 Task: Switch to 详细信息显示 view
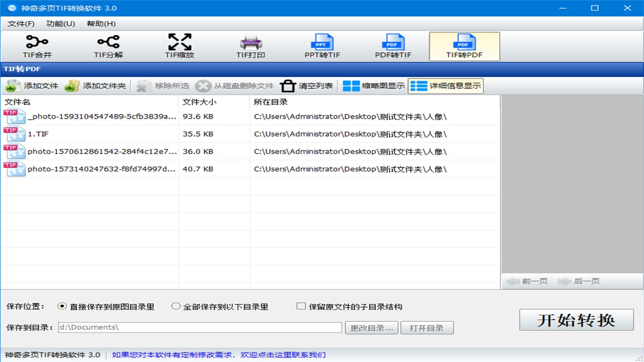click(x=445, y=85)
